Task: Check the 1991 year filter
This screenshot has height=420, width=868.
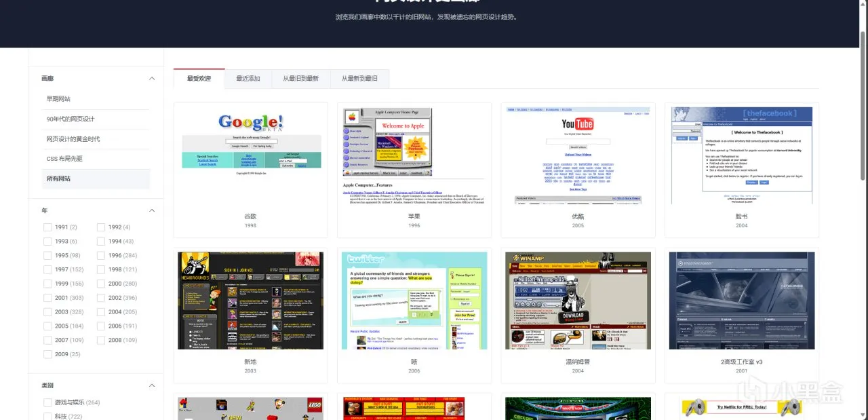Action: [47, 227]
